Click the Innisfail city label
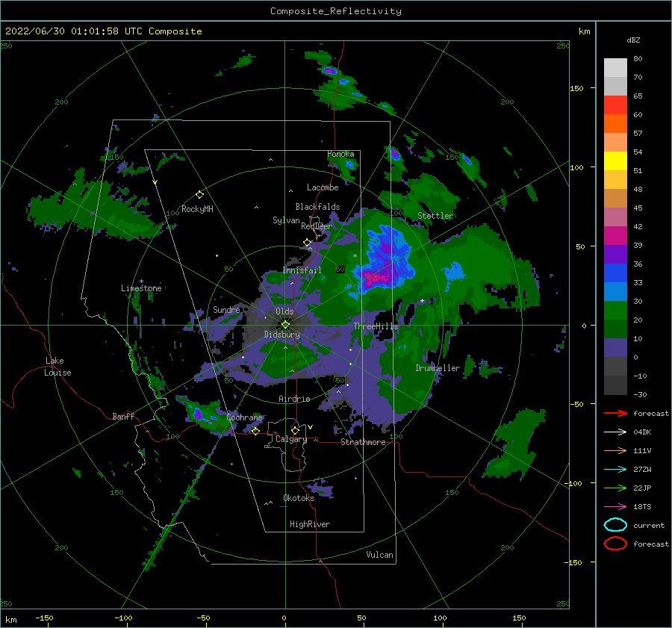 (x=302, y=270)
